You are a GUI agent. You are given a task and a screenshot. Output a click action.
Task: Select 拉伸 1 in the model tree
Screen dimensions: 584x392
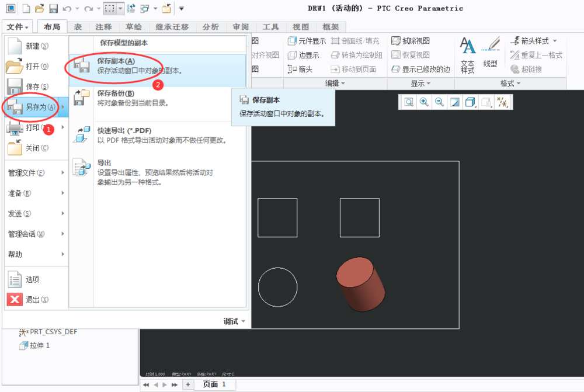[x=34, y=345]
